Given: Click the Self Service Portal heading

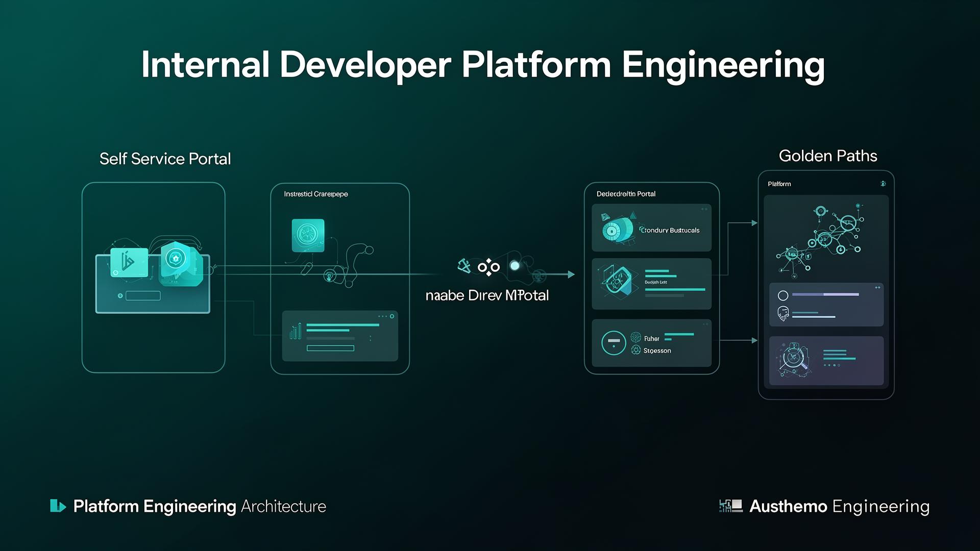Looking at the screenshot, I should tap(165, 159).
